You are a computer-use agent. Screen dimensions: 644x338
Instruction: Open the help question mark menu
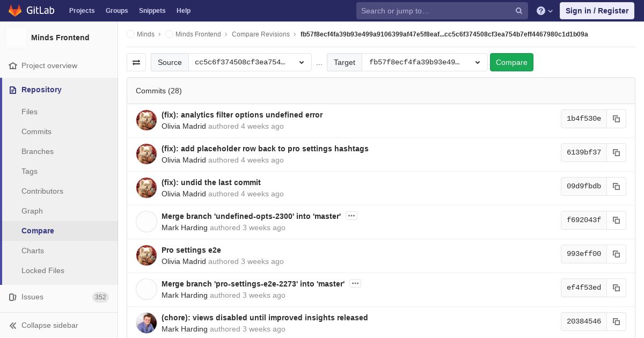click(x=545, y=11)
